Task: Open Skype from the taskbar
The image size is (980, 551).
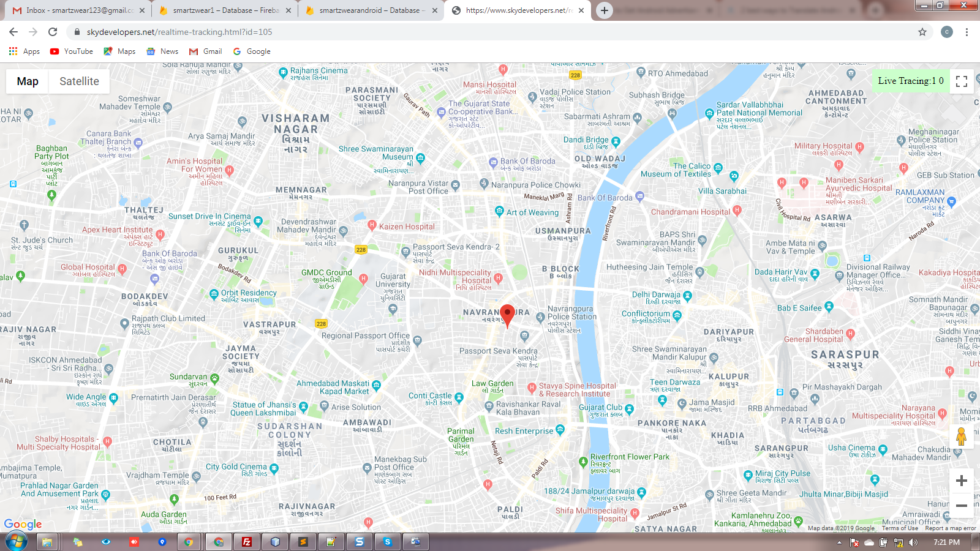Action: tap(388, 542)
